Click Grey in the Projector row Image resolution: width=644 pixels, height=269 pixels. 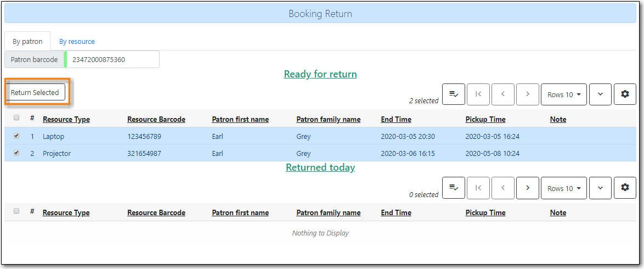tap(303, 153)
